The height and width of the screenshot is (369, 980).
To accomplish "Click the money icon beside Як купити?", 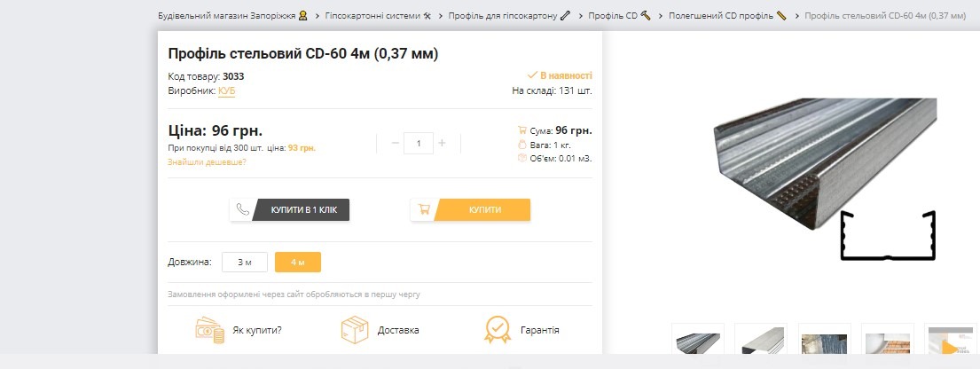I will (209, 330).
